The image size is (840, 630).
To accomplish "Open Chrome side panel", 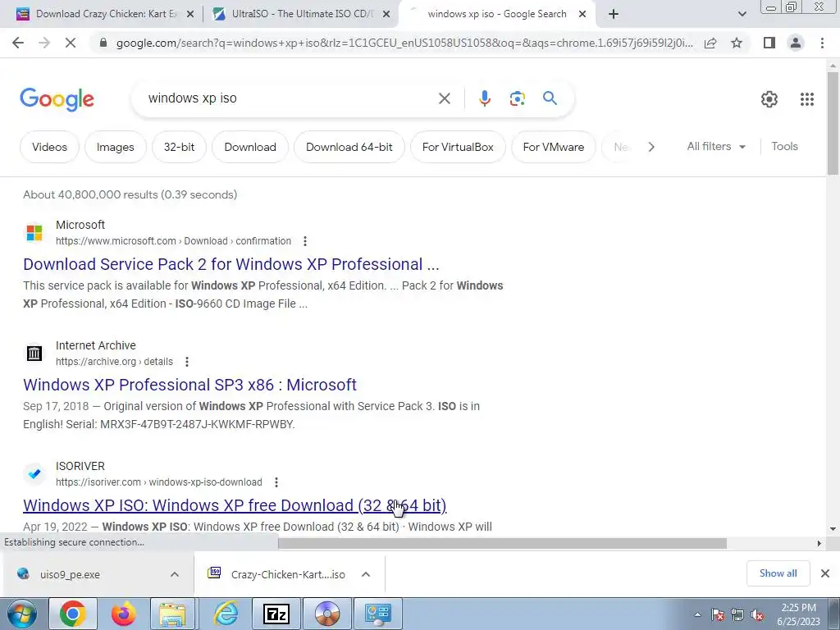I will (769, 43).
